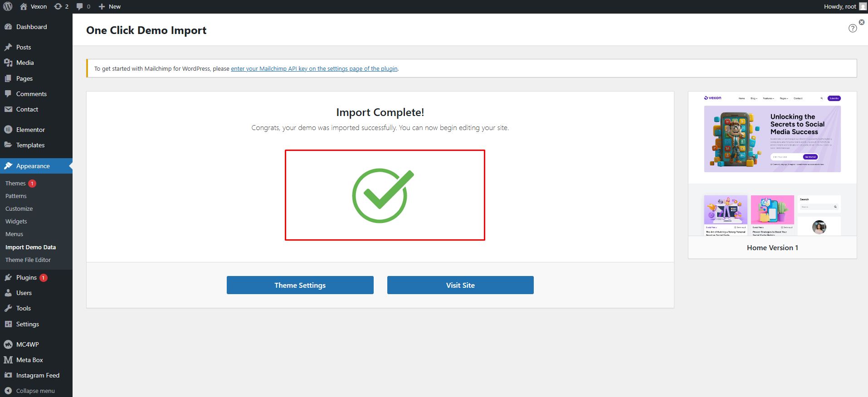Image resolution: width=868 pixels, height=397 pixels.
Task: Open Menus under Appearance
Action: click(14, 234)
